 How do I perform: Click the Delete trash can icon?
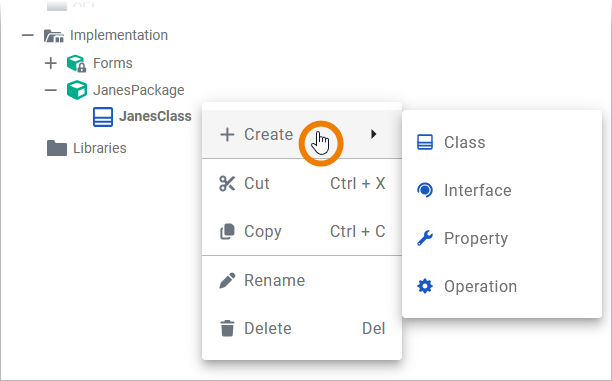point(227,328)
